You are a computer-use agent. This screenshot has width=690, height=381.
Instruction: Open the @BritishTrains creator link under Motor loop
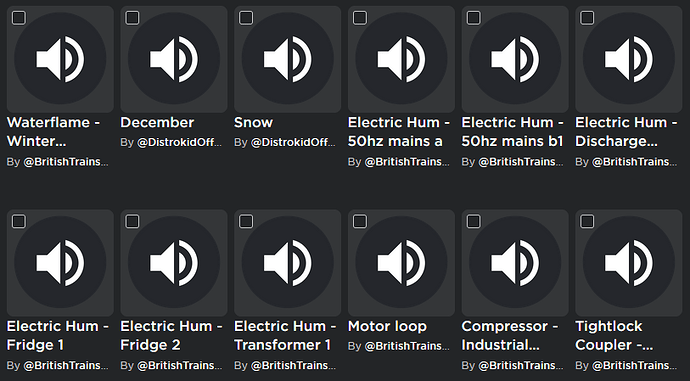coord(407,346)
